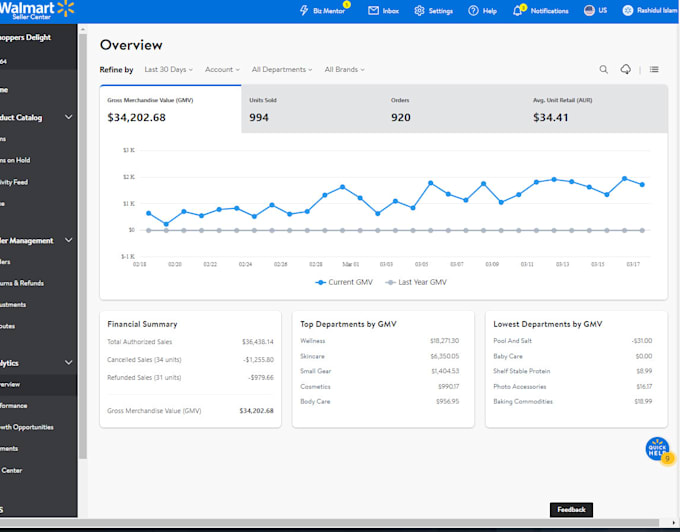The height and width of the screenshot is (532, 680).
Task: Open Help question mark icon
Action: click(473, 10)
